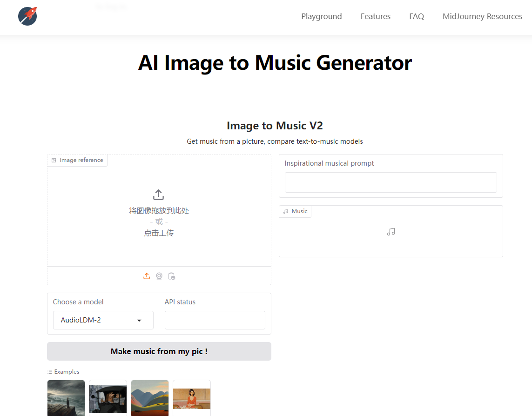Click the Image reference label icon
Viewport: 532px width, 416px height.
[54, 160]
